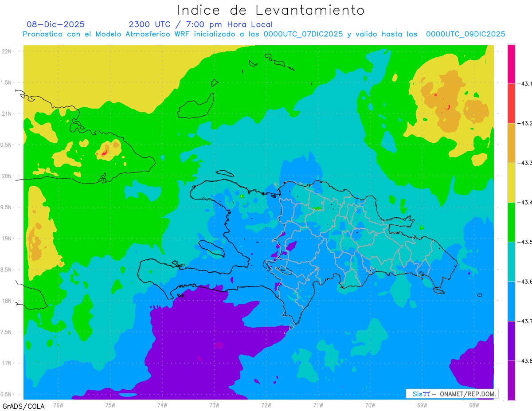Click the teal colorbar swatch below -43.5
Viewport: 532px width, 411px height.
click(511, 261)
